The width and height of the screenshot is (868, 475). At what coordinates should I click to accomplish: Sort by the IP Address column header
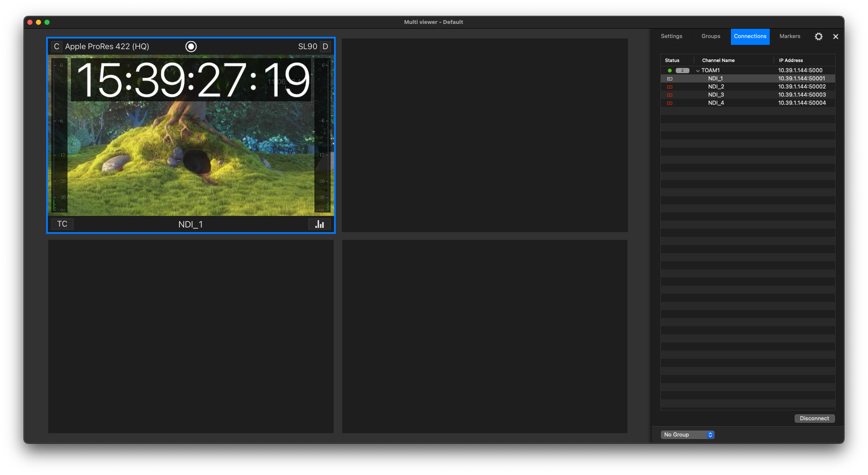(791, 60)
